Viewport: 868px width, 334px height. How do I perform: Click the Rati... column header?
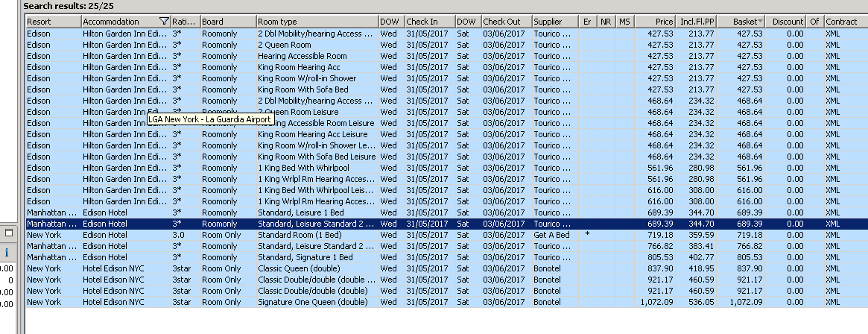(186, 22)
